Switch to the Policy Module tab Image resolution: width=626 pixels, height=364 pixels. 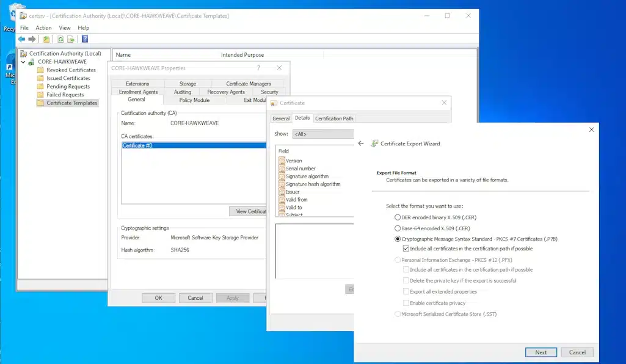(194, 100)
